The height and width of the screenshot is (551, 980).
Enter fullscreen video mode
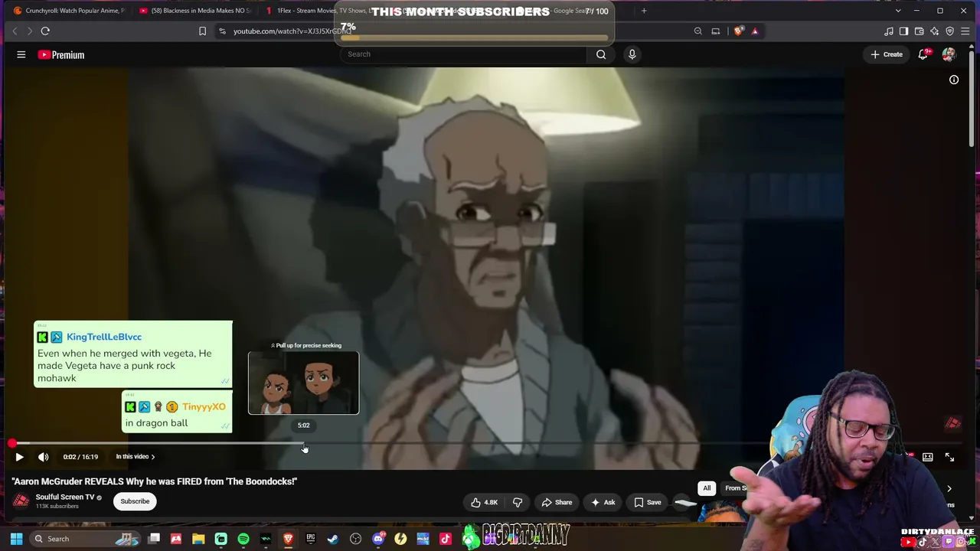tap(949, 457)
